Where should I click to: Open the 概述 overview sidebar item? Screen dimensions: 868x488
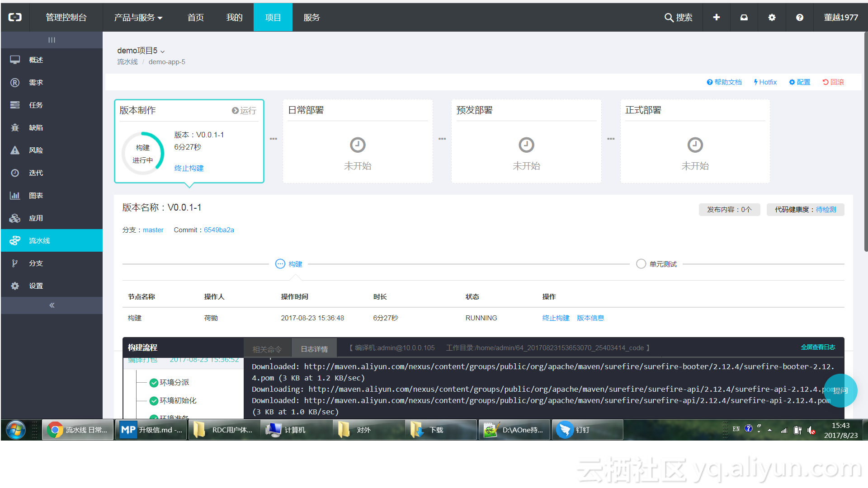[52, 60]
